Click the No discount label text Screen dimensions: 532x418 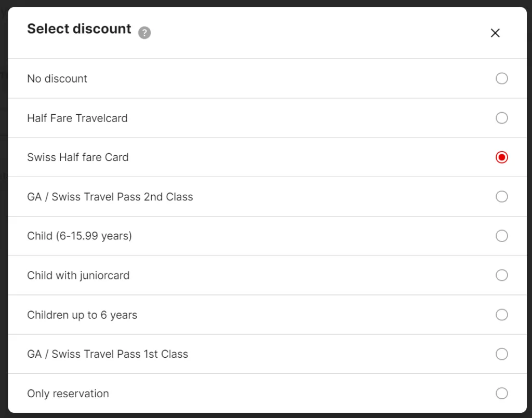[x=57, y=79]
